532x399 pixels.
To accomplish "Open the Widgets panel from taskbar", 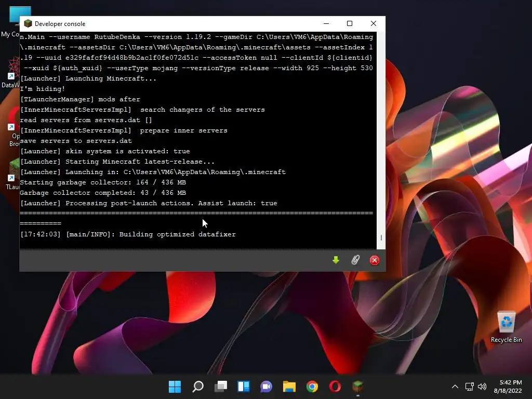I will point(244,387).
